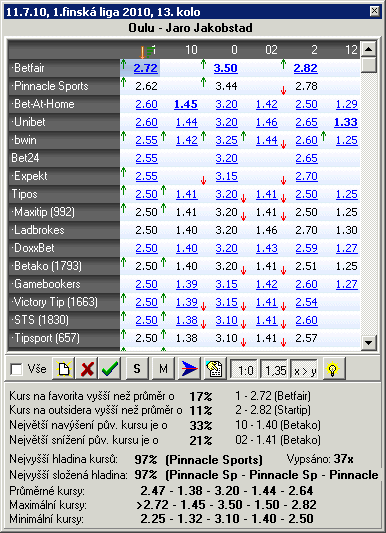
Task: Select the Gamebookers row label
Action: point(64,284)
